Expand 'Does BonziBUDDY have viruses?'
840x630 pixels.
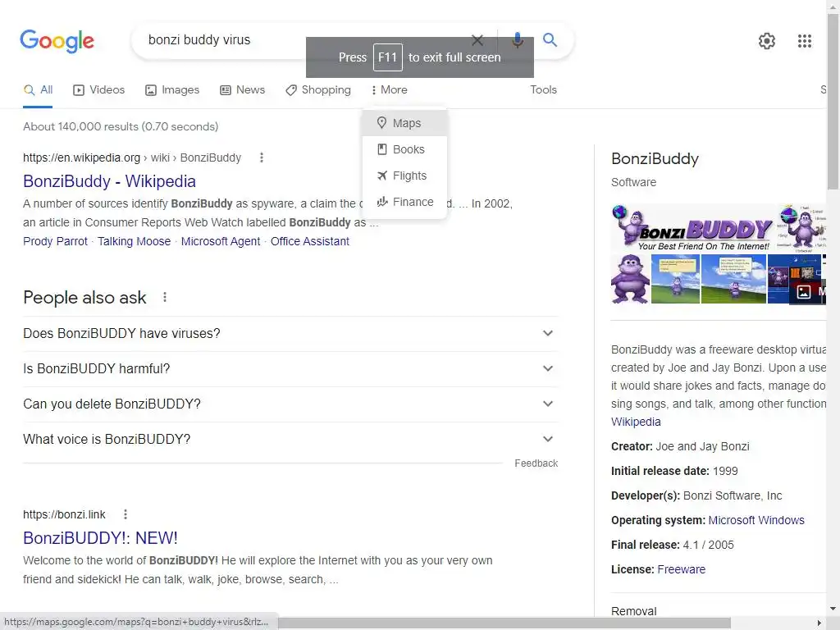tap(290, 334)
